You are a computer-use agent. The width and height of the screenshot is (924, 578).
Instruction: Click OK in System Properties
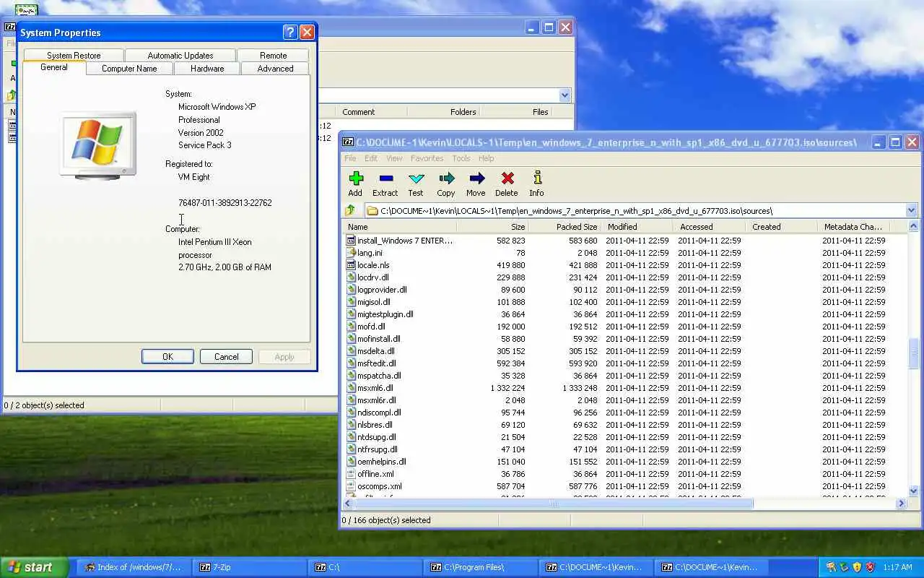point(167,357)
